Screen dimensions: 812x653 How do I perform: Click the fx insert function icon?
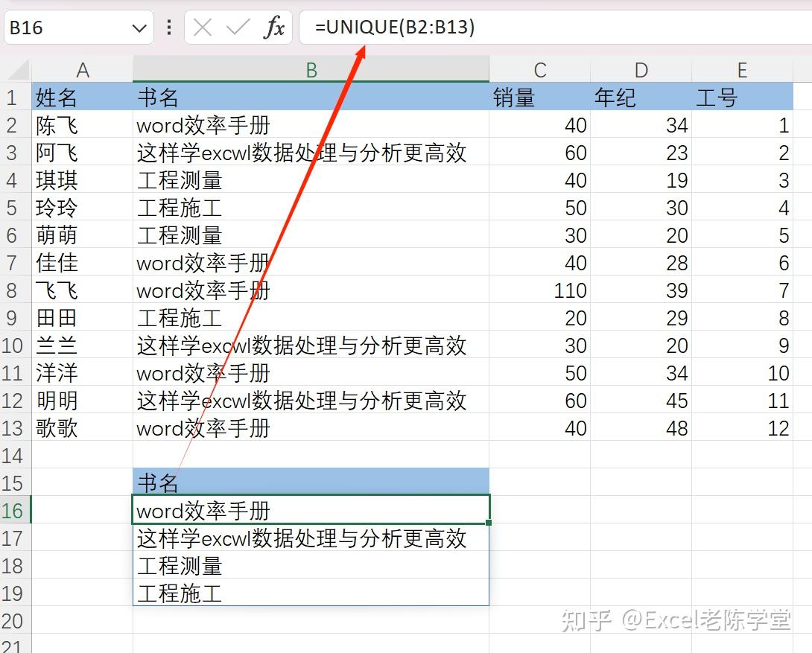coord(276,28)
